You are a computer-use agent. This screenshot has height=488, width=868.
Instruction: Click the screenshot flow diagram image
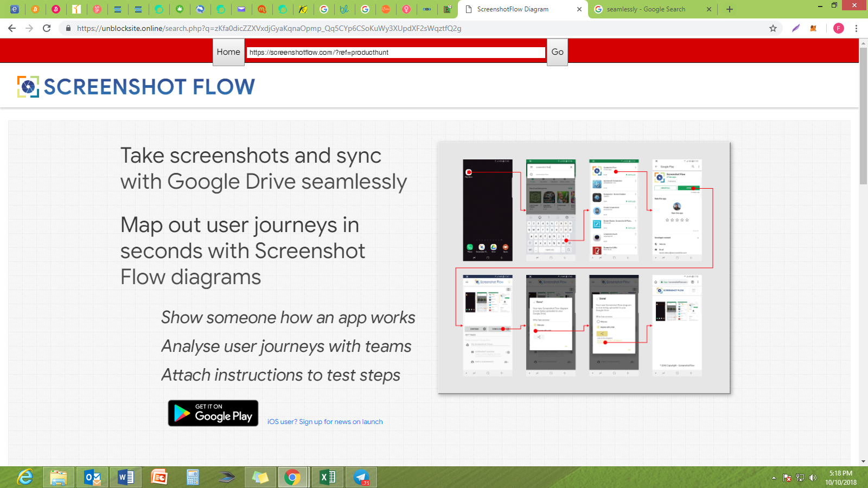[584, 268]
